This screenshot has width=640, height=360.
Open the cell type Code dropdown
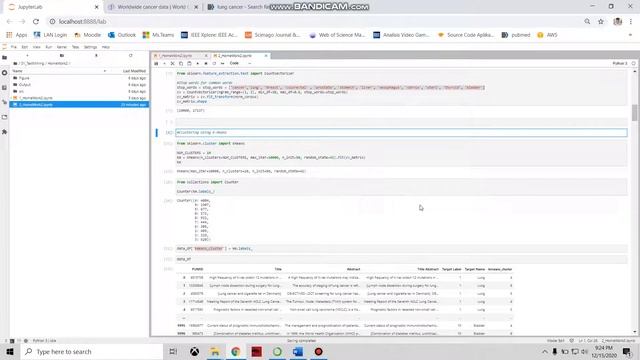(241, 63)
